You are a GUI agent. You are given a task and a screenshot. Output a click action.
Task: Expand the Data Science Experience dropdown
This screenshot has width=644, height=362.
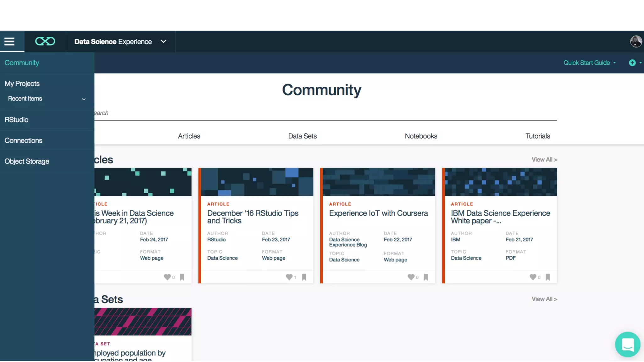pyautogui.click(x=163, y=41)
